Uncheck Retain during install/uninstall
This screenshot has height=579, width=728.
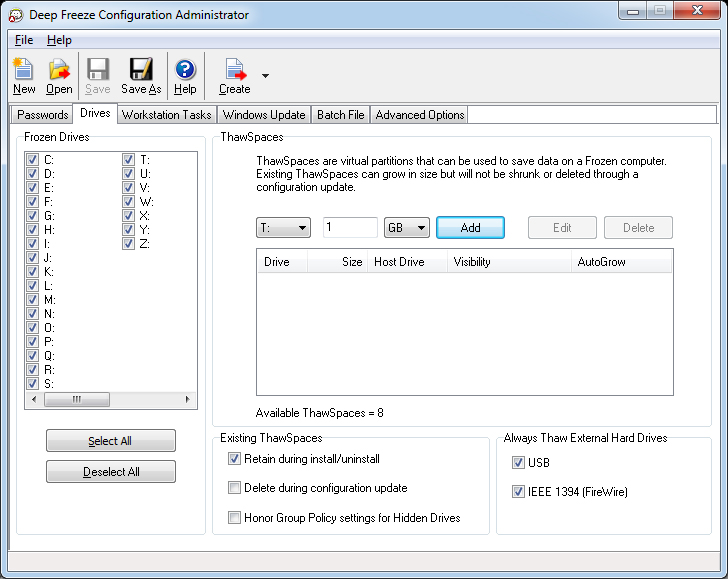click(234, 459)
